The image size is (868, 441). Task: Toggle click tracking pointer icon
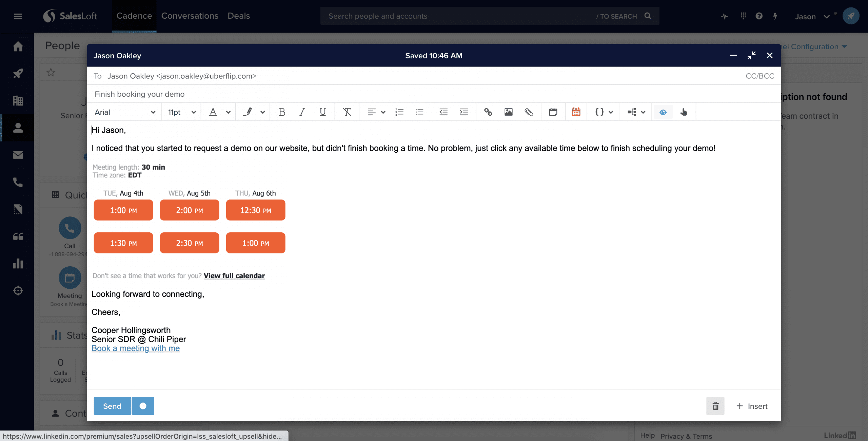point(684,112)
